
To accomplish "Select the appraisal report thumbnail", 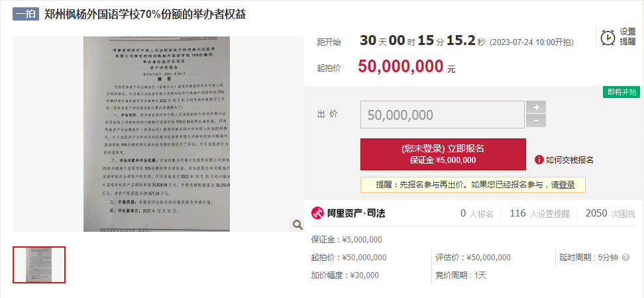I will point(39,265).
